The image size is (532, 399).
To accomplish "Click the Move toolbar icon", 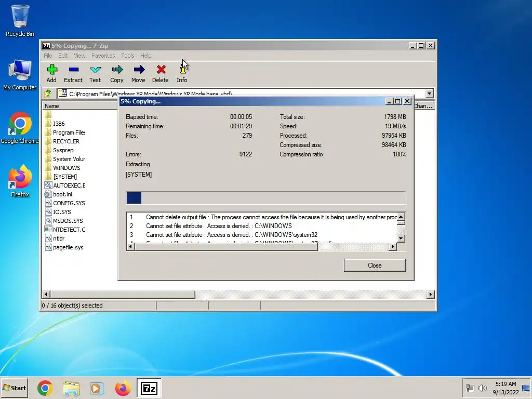I will tap(138, 73).
